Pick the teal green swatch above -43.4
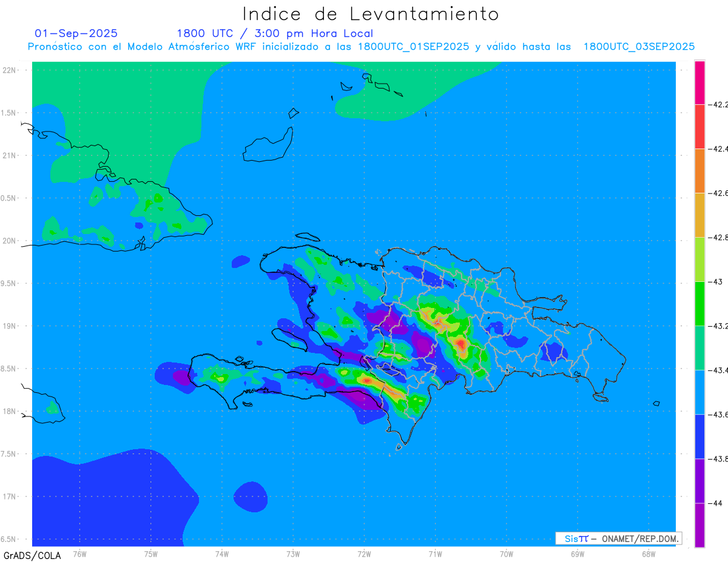728x562 pixels. pyautogui.click(x=699, y=347)
